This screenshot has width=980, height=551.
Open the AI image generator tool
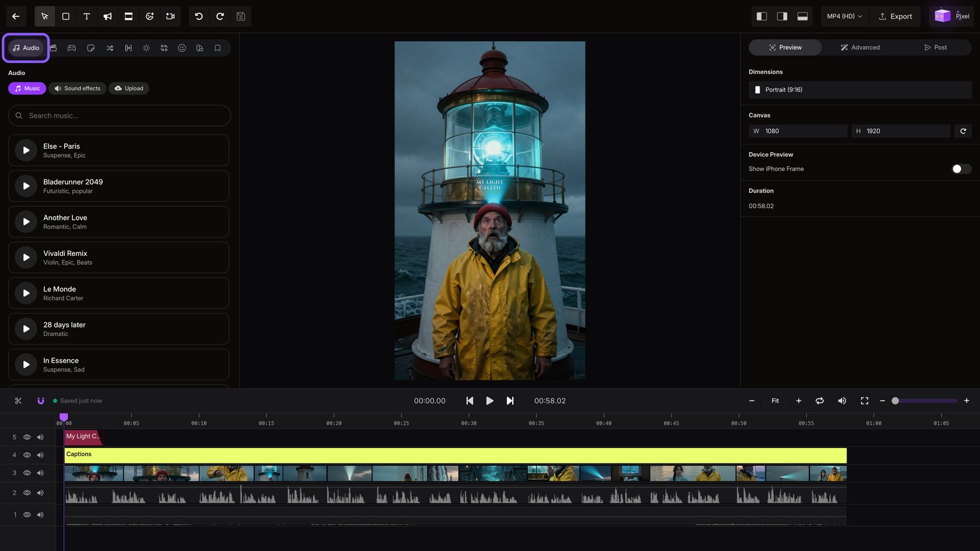149,17
